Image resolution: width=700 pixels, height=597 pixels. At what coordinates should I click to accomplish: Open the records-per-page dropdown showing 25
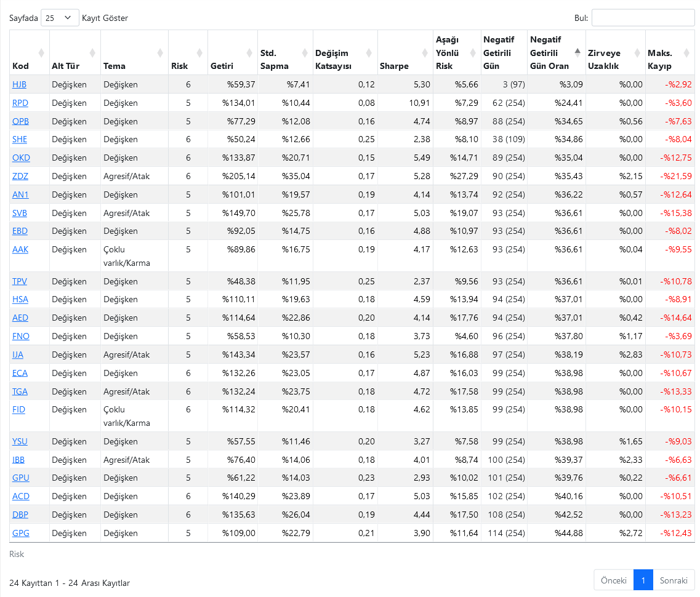click(60, 18)
